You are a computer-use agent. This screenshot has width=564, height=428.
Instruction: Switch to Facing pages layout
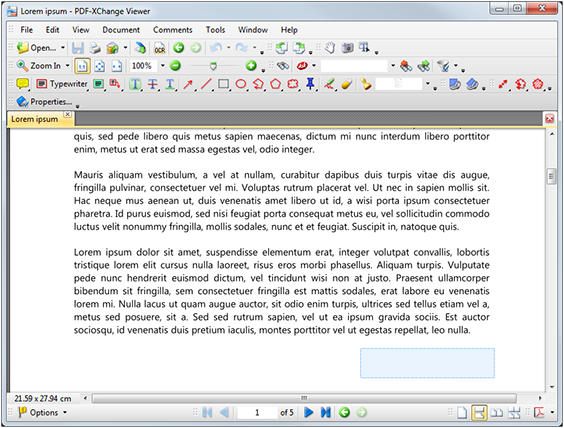[497, 413]
